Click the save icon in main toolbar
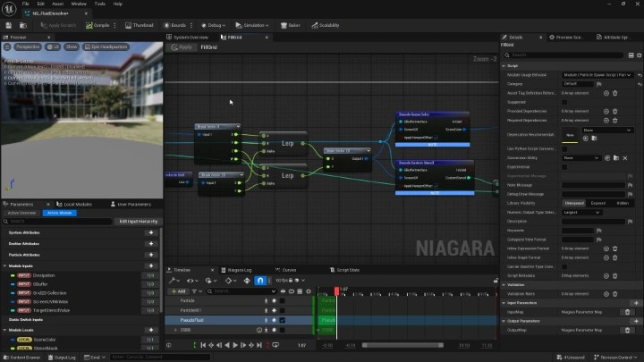This screenshot has width=644, height=362. pos(8,25)
